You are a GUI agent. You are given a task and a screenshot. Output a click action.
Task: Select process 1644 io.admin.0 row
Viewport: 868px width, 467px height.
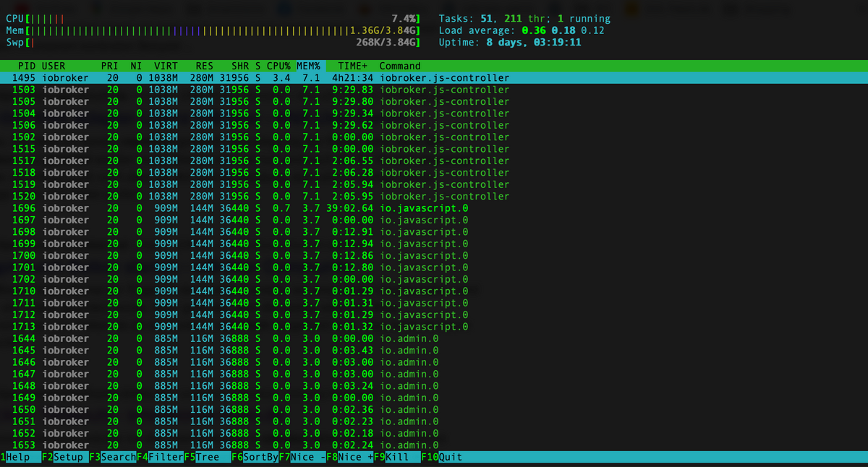tap(434, 338)
